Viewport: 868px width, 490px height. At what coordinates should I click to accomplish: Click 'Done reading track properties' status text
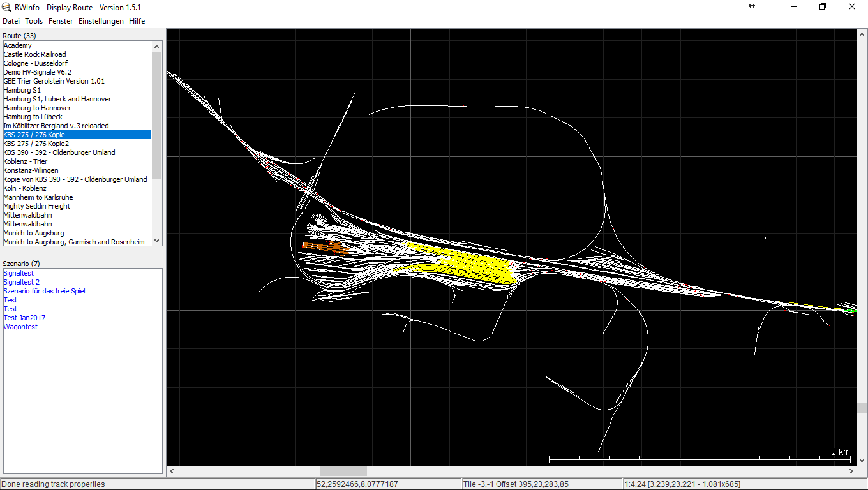54,484
